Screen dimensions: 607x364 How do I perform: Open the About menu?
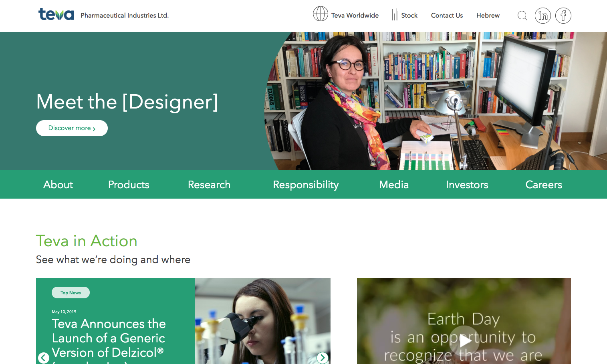[x=58, y=185]
